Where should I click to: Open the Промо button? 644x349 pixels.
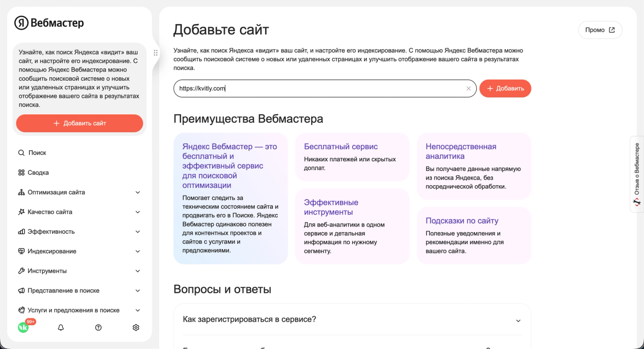[600, 30]
